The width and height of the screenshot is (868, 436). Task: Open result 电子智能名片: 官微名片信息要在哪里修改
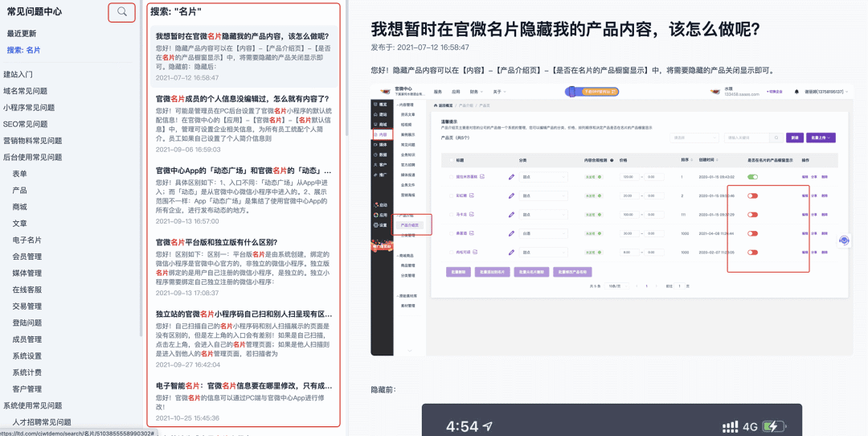(244, 401)
